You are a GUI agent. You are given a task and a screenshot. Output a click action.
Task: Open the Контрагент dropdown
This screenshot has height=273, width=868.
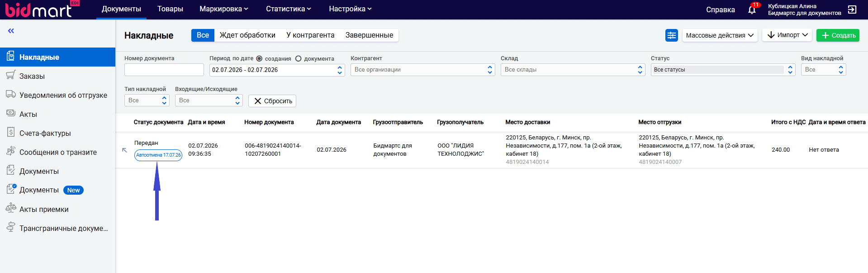(423, 70)
